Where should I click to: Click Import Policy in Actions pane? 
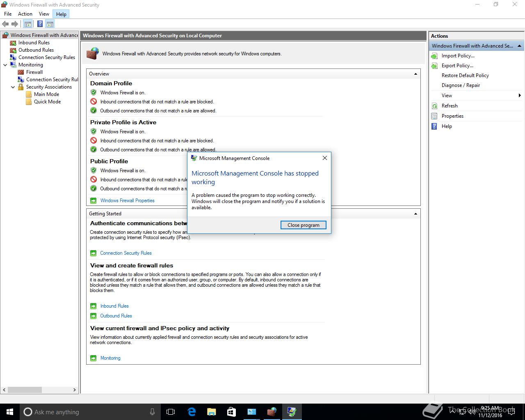458,56
